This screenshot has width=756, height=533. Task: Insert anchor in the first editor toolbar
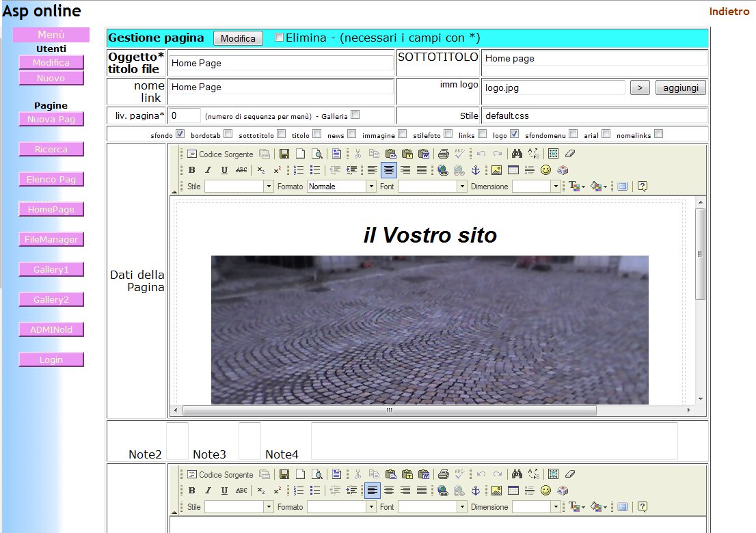(x=475, y=170)
